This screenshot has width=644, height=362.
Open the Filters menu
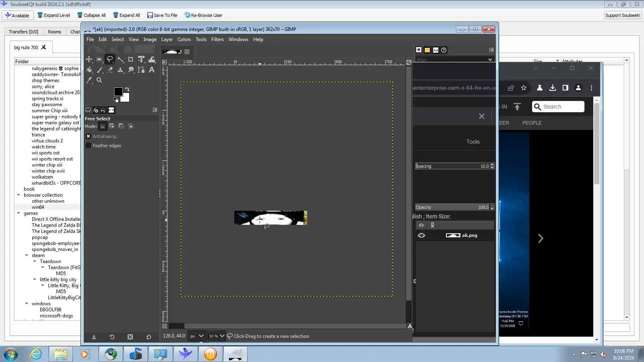point(217,39)
